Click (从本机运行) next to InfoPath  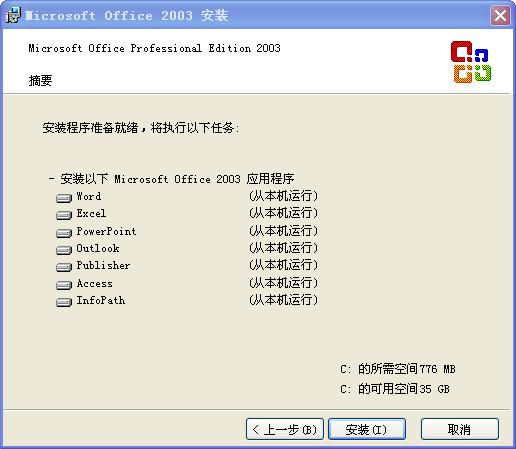(x=283, y=300)
